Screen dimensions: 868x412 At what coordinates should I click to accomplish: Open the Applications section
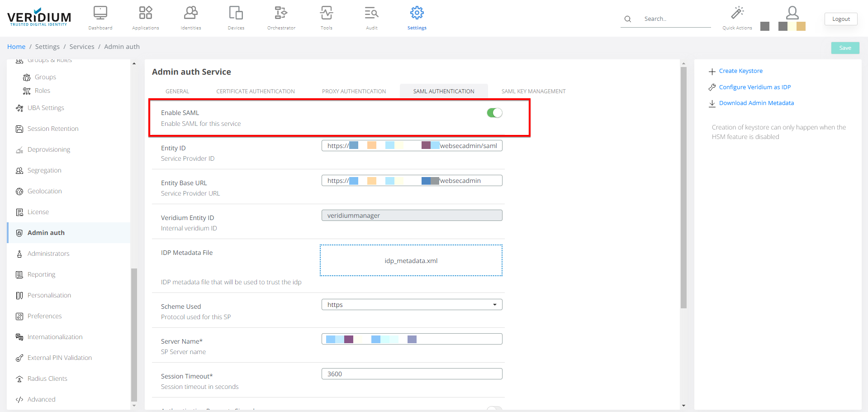coord(145,17)
